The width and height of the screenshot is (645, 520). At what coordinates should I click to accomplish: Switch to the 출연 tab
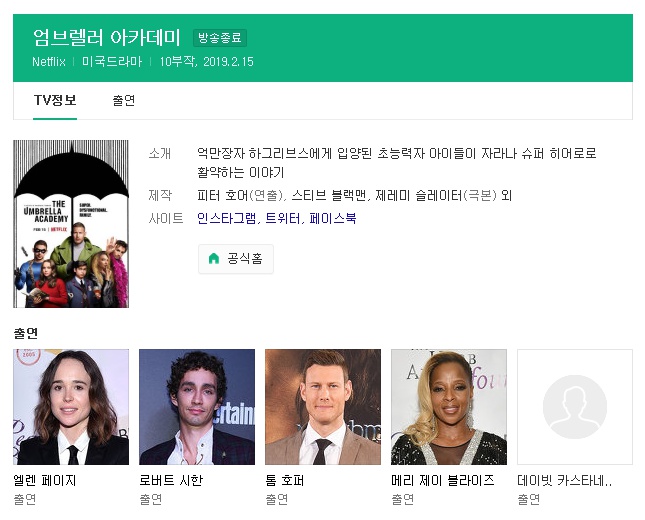123,100
